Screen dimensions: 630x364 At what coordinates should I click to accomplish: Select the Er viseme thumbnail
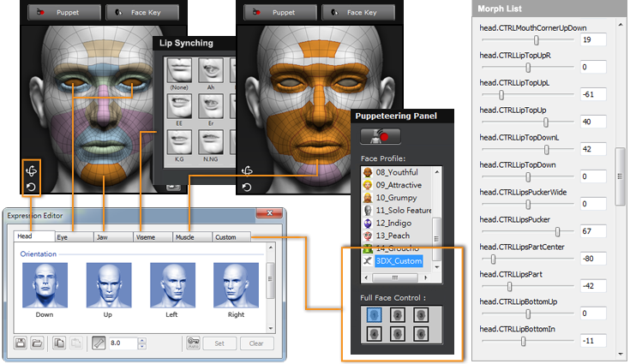pos(211,107)
